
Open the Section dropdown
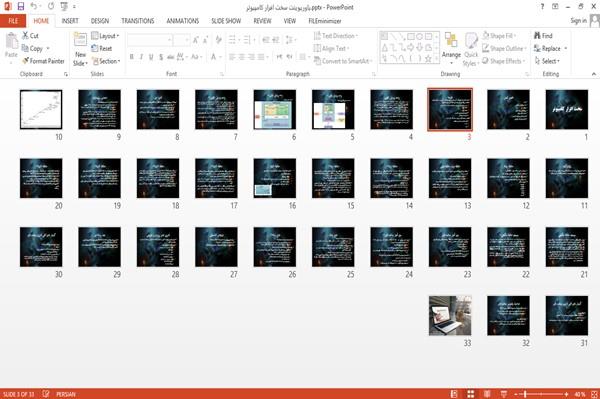coord(106,61)
